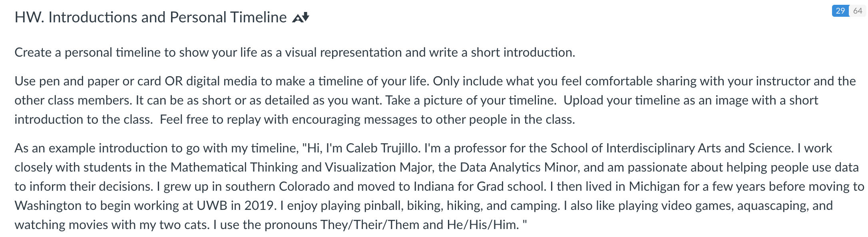The image size is (868, 237).
Task: Click the first paragraph starting 'Create a personal timeline'
Action: pyautogui.click(x=295, y=52)
